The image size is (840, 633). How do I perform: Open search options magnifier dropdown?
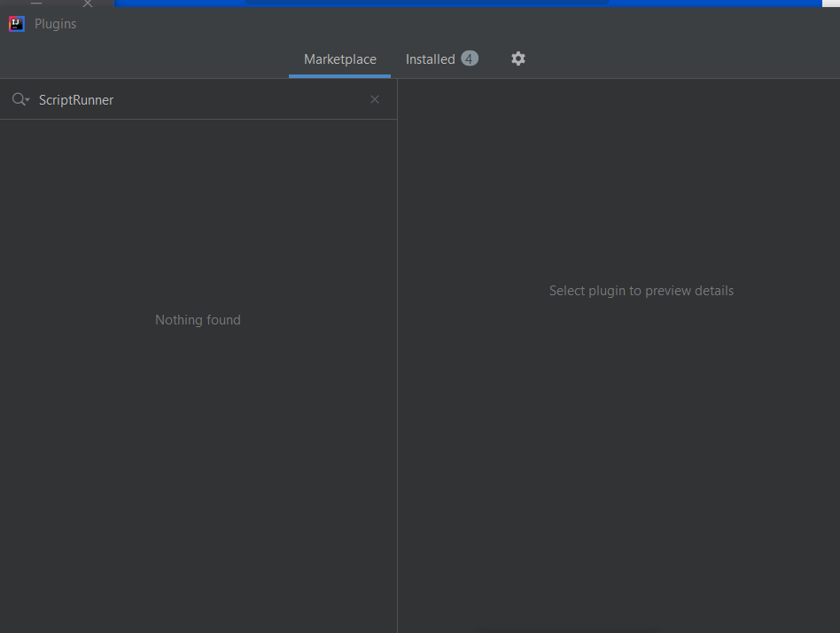(20, 99)
